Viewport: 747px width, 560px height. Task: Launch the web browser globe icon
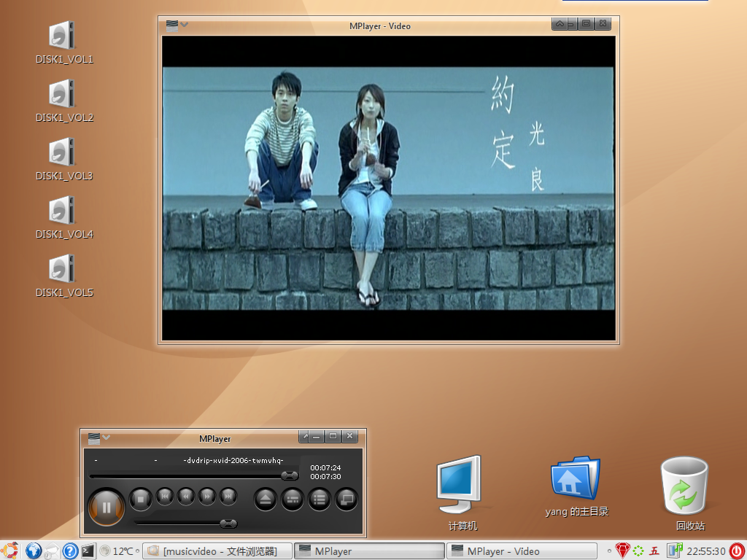click(x=34, y=551)
